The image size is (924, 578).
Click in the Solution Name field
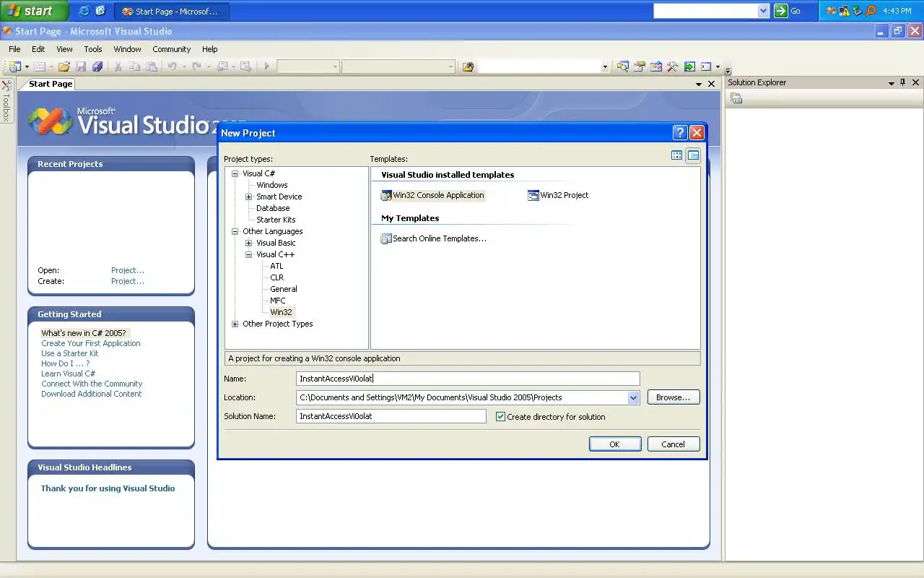coord(391,416)
